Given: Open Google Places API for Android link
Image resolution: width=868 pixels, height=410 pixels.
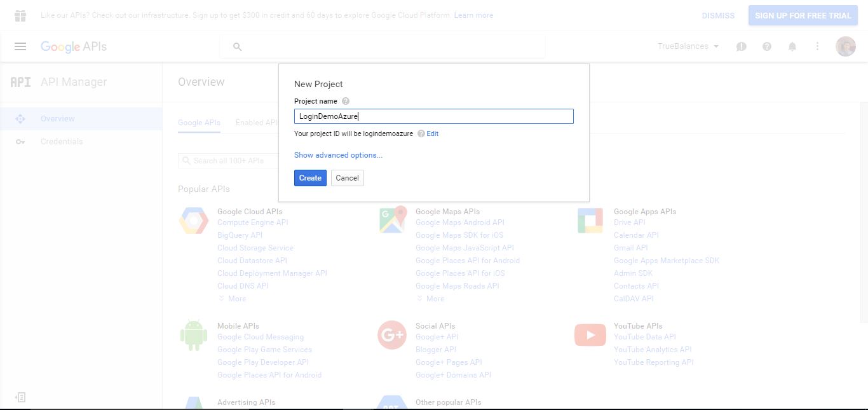Looking at the screenshot, I should pyautogui.click(x=468, y=261).
